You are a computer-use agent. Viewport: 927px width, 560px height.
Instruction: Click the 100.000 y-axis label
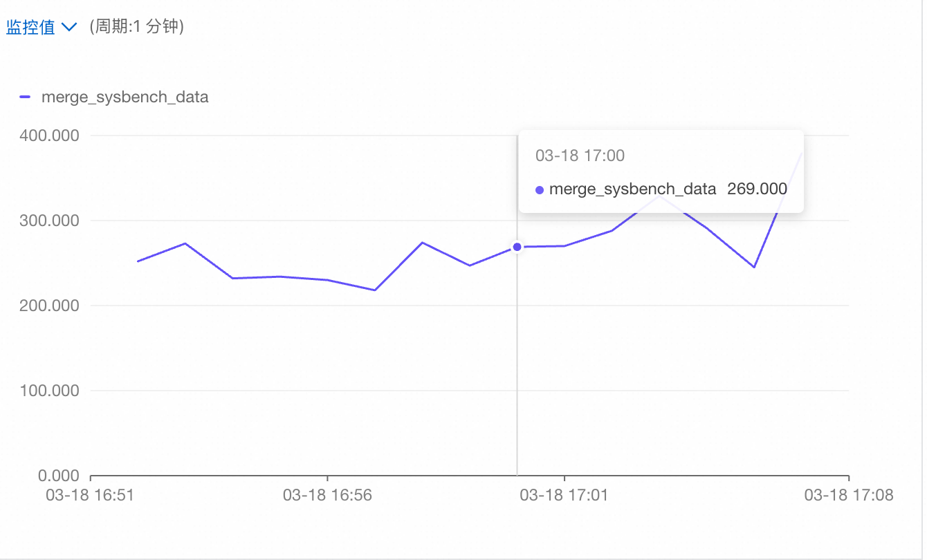48,391
